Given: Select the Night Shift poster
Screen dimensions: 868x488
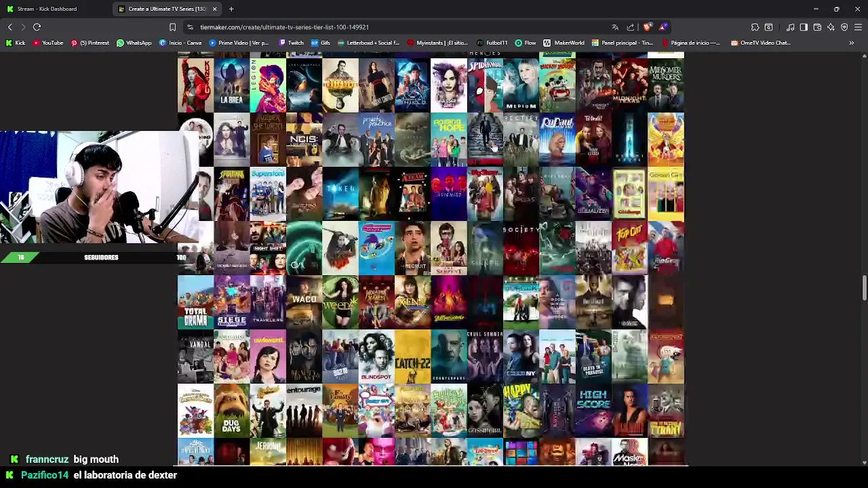Looking at the screenshot, I should pos(268,247).
